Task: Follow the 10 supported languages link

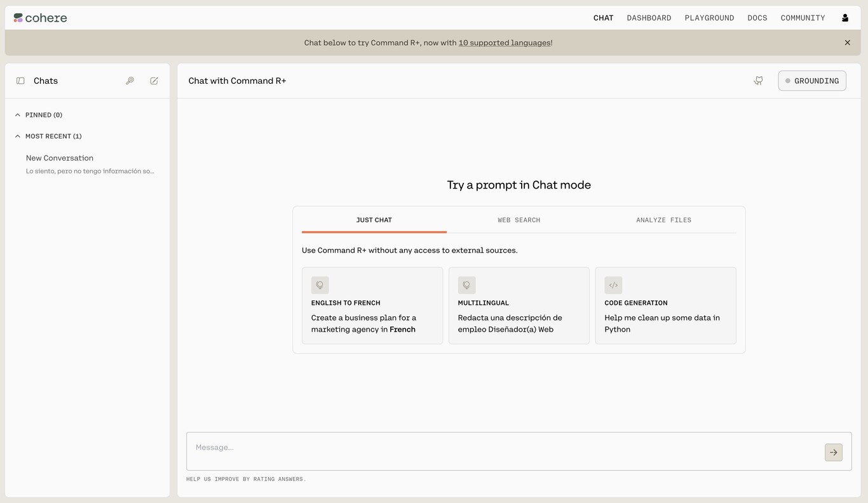Action: [505, 43]
